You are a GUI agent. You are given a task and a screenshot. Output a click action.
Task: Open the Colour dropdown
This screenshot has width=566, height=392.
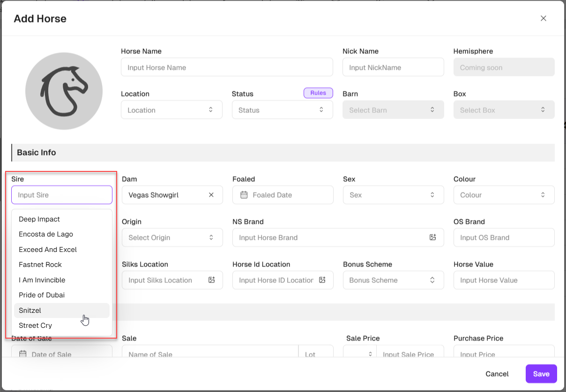point(504,195)
